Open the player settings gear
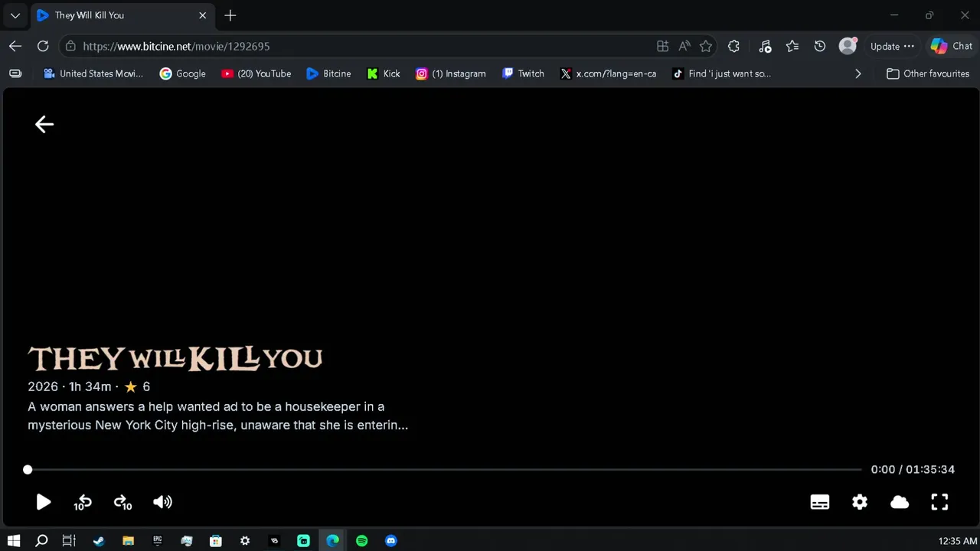980x551 pixels. (860, 502)
